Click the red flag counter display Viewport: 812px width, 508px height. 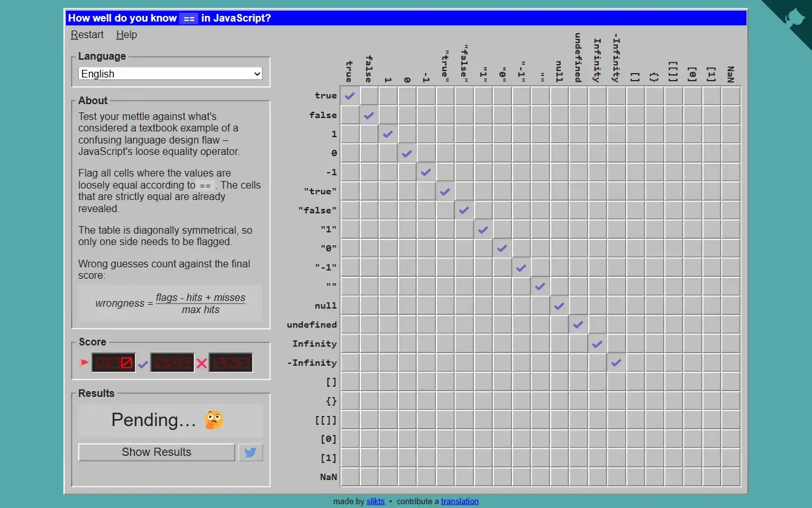tap(114, 363)
